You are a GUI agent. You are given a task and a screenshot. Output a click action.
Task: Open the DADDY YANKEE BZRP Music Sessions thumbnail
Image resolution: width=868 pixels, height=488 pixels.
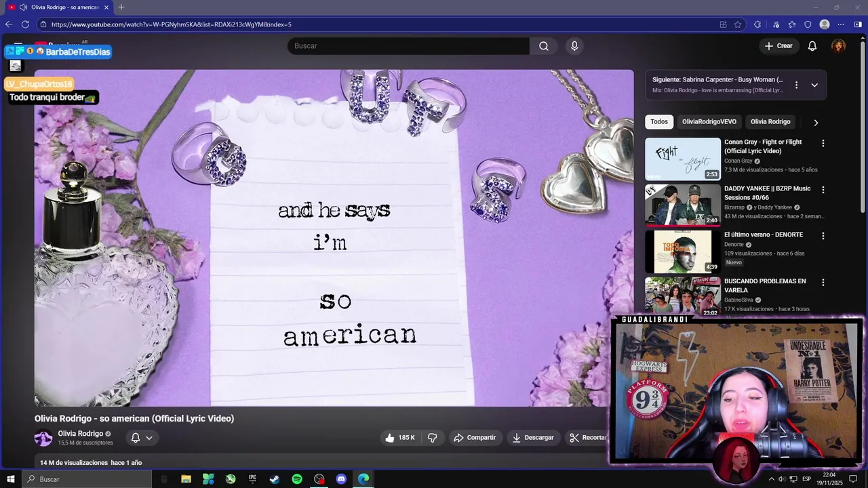click(x=683, y=205)
